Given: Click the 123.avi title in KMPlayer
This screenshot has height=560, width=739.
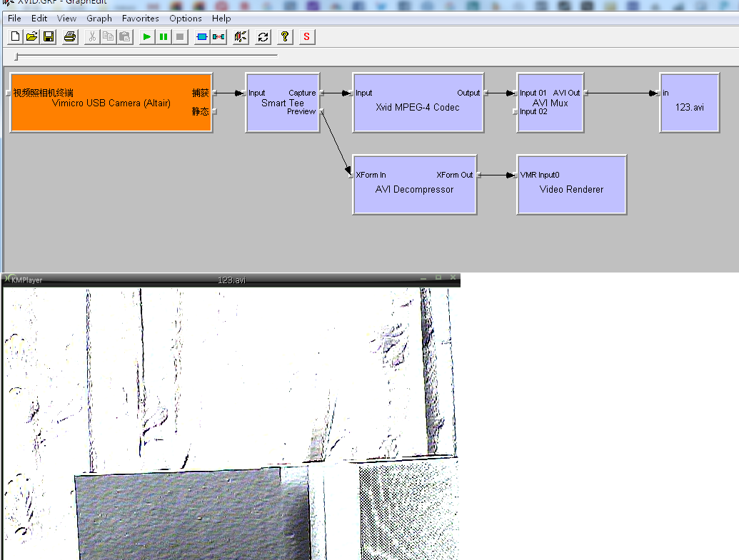Looking at the screenshot, I should click(231, 280).
